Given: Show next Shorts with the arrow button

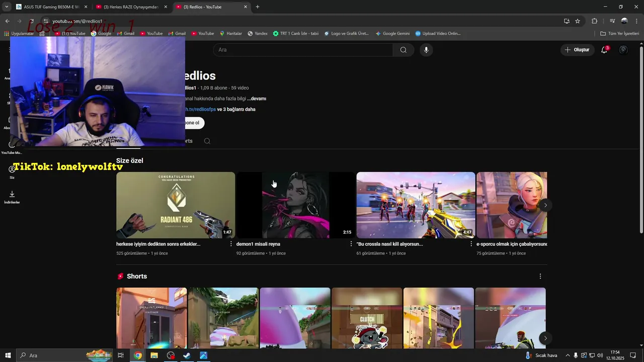Looking at the screenshot, I should [x=545, y=338].
